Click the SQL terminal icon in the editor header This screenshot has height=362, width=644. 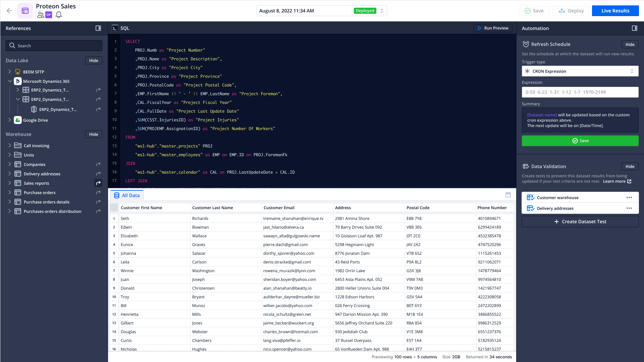point(115,28)
